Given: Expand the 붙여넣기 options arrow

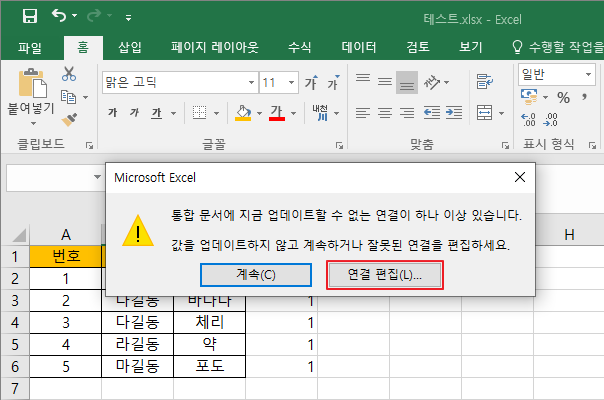Looking at the screenshot, I should point(34,123).
